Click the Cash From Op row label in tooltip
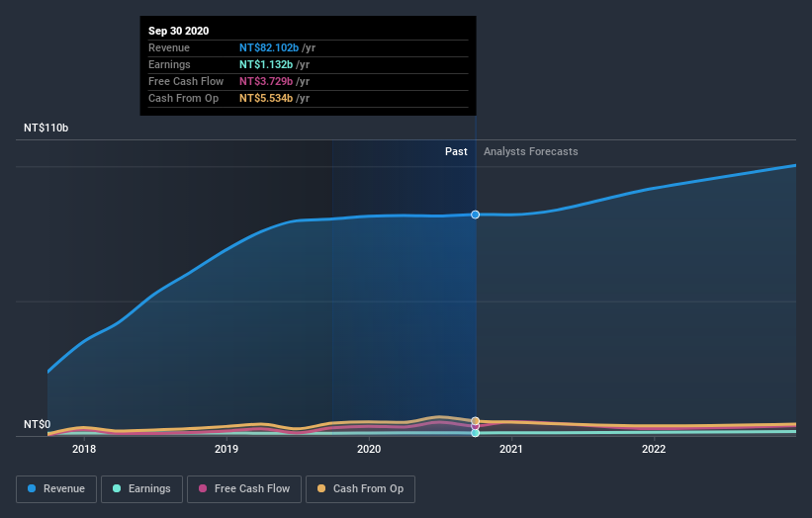 [x=183, y=98]
